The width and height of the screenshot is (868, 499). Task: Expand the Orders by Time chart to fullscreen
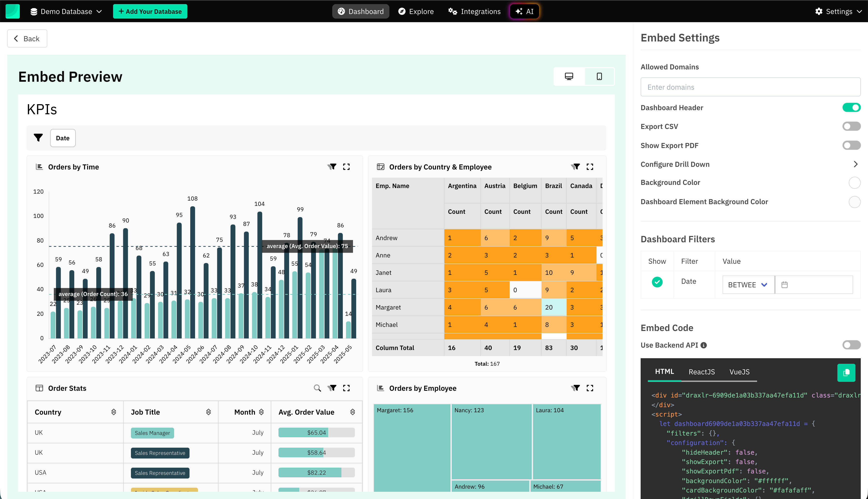[346, 167]
